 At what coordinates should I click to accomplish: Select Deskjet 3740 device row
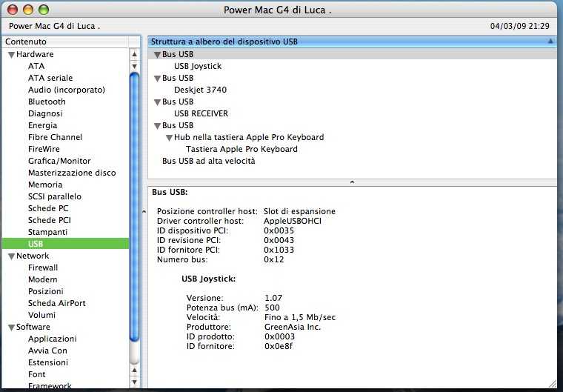pos(200,90)
